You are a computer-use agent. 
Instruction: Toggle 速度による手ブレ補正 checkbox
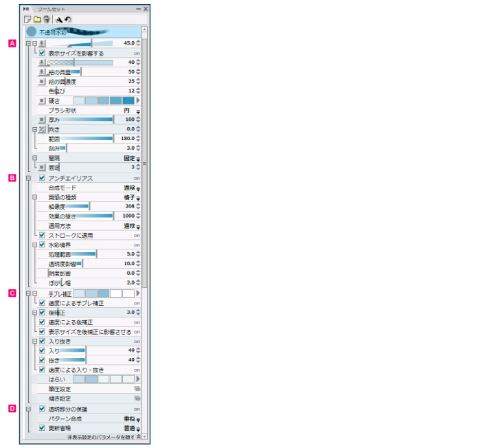42,303
